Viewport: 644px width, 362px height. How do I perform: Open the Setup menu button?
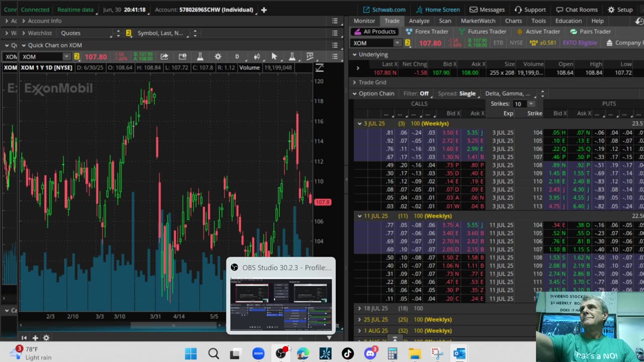(620, 10)
